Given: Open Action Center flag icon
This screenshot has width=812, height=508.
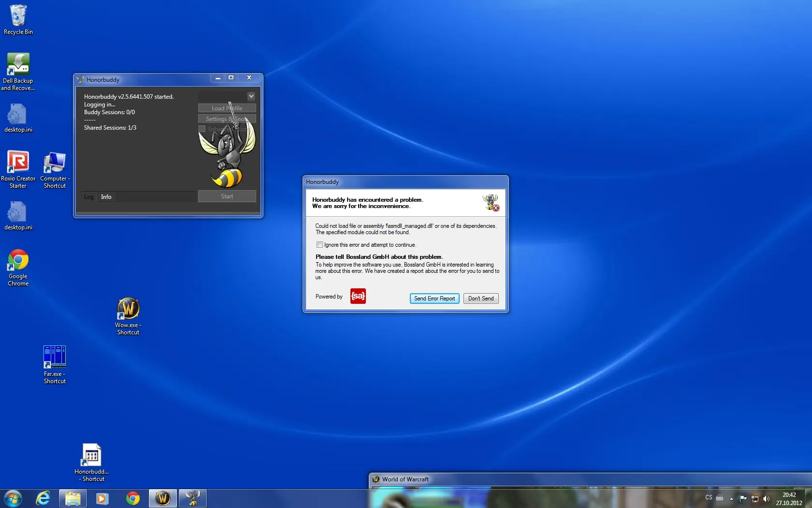Looking at the screenshot, I should 743,498.
